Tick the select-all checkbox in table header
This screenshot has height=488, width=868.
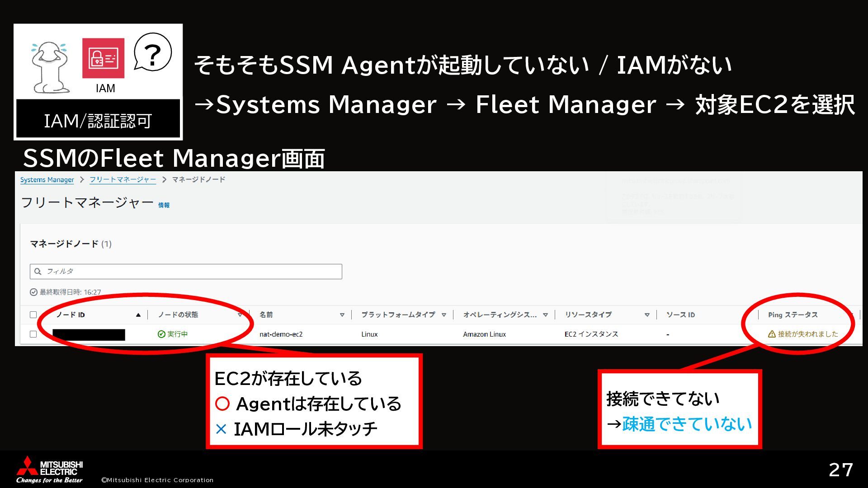point(33,315)
